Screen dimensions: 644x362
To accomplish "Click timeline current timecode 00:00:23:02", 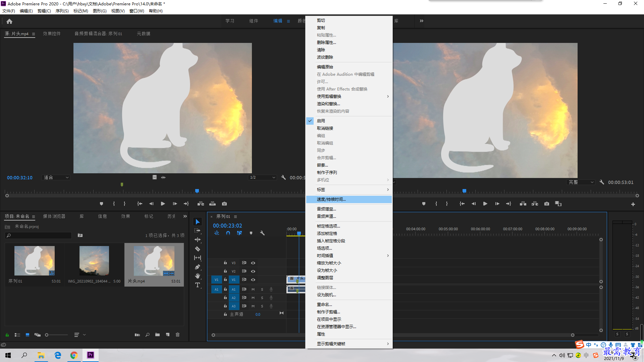I will pyautogui.click(x=227, y=226).
